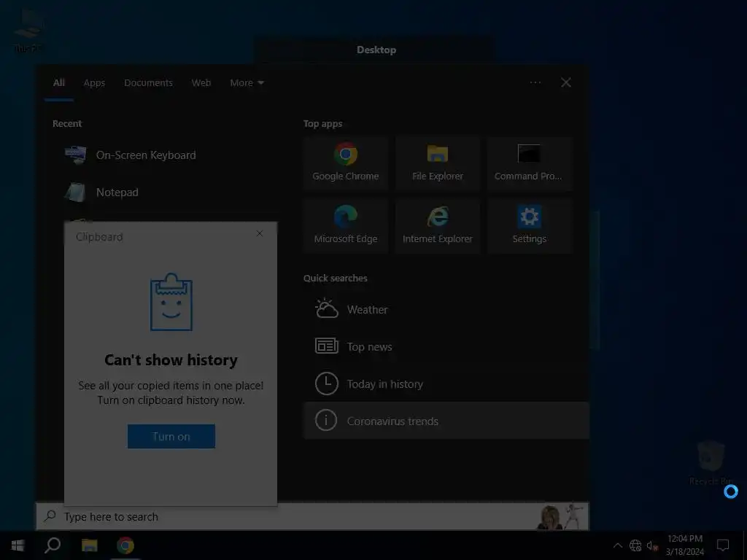This screenshot has width=747, height=560.
Task: Open Internet Explorer tile
Action: tap(438, 226)
